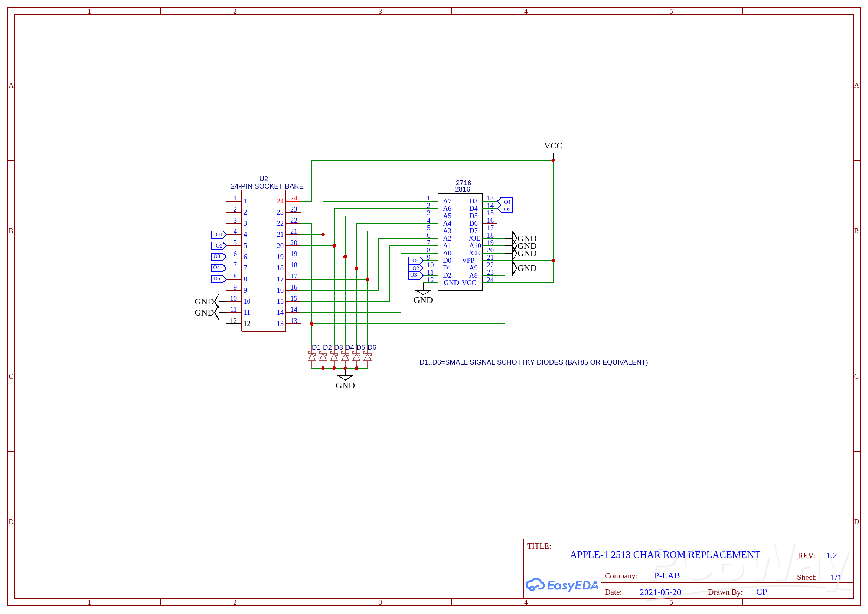Image resolution: width=868 pixels, height=614 pixels.
Task: Select the O3 net flag at U2 pin 6
Action: point(219,257)
